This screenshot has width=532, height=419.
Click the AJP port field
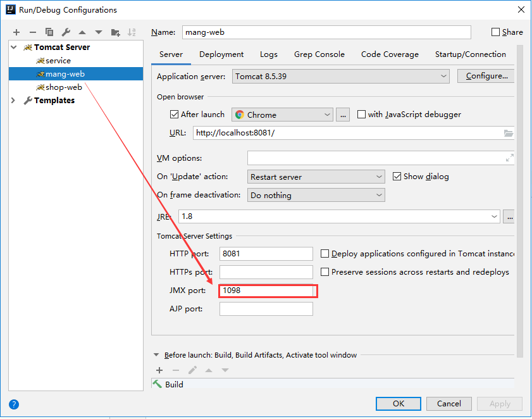click(266, 309)
